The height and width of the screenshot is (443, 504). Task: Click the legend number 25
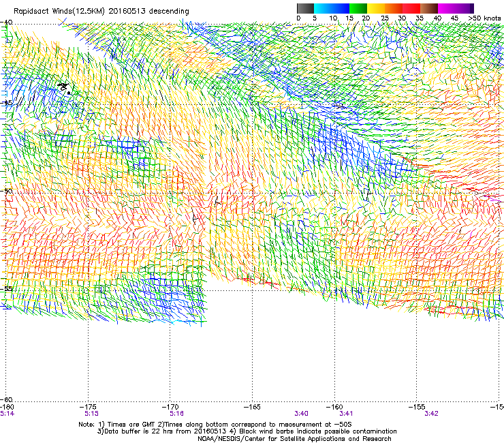tap(385, 18)
